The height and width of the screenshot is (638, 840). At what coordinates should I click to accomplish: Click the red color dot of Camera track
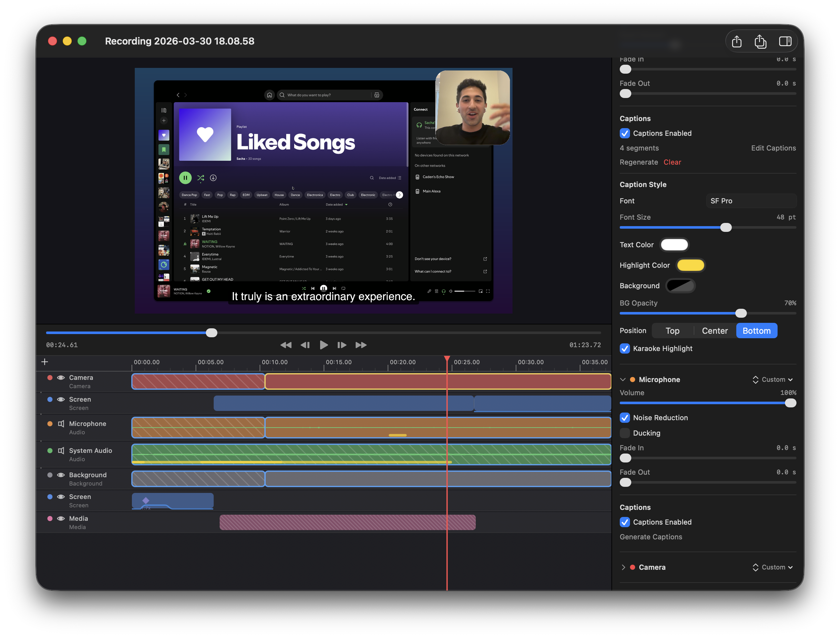50,378
